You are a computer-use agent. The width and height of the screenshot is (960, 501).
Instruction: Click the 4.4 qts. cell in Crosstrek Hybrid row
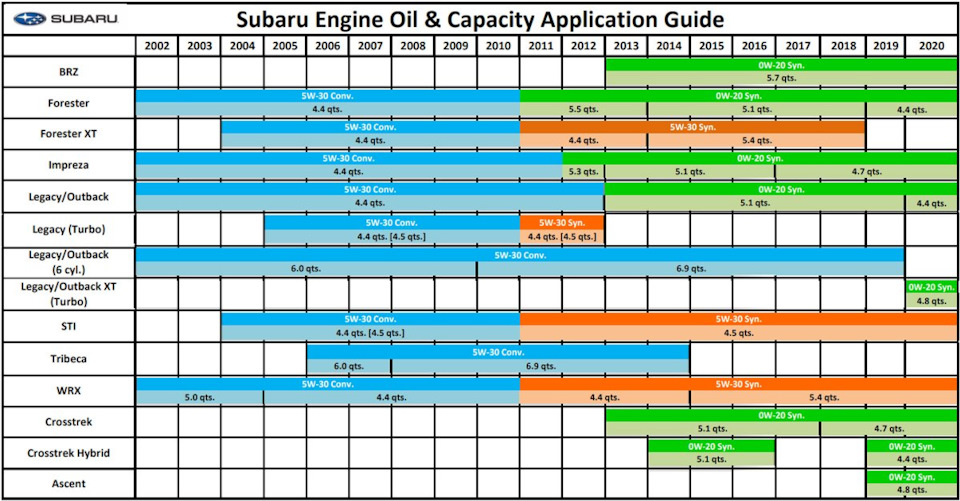(x=912, y=459)
